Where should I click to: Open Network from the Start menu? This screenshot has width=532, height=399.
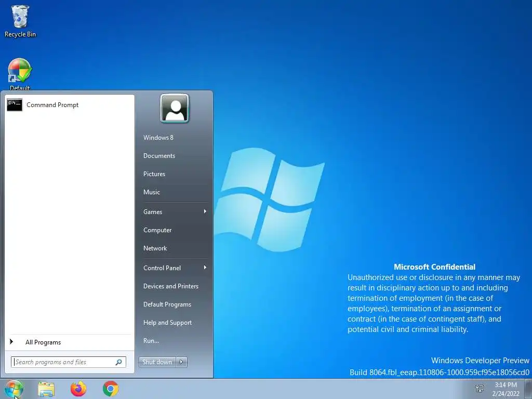pyautogui.click(x=155, y=248)
